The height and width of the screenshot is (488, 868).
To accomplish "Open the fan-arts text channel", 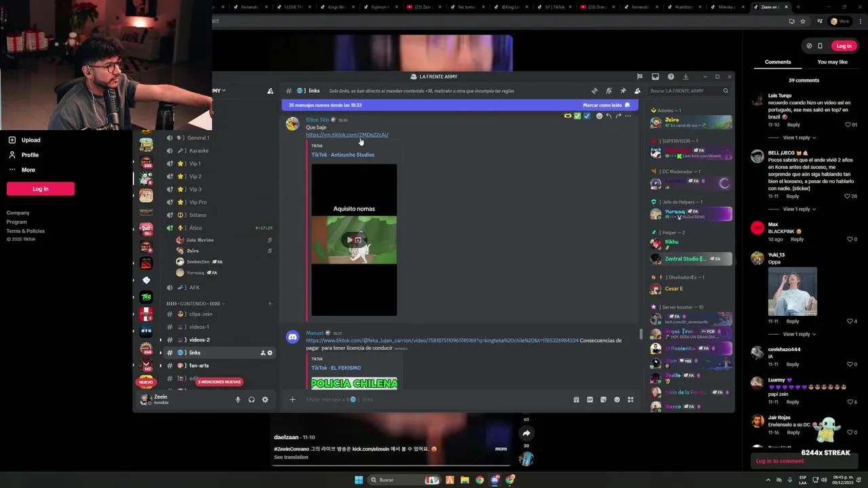I will pyautogui.click(x=221, y=365).
